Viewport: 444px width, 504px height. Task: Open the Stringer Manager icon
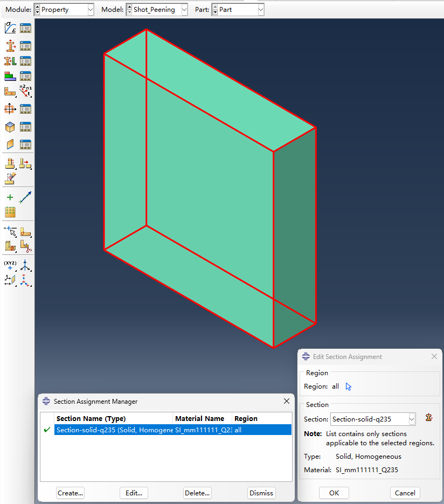[x=25, y=144]
